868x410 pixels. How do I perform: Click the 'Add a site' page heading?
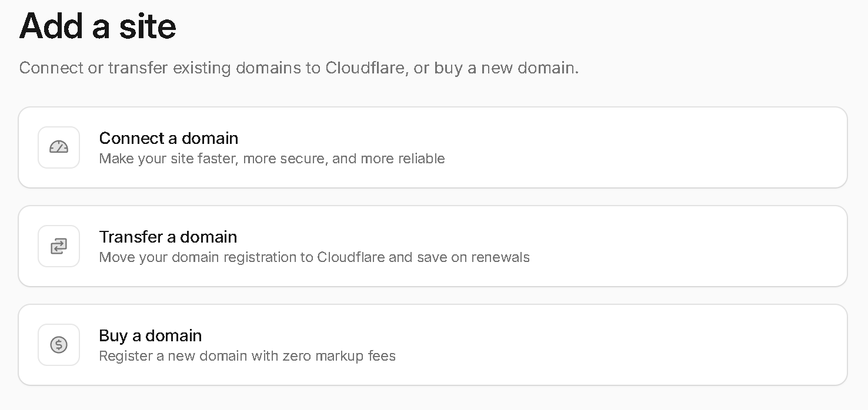pyautogui.click(x=98, y=26)
